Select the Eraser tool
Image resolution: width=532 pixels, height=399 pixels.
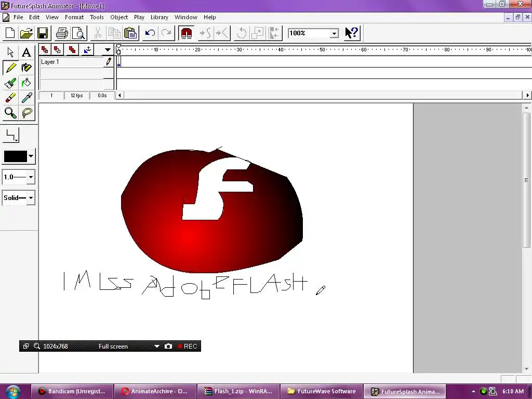click(10, 98)
